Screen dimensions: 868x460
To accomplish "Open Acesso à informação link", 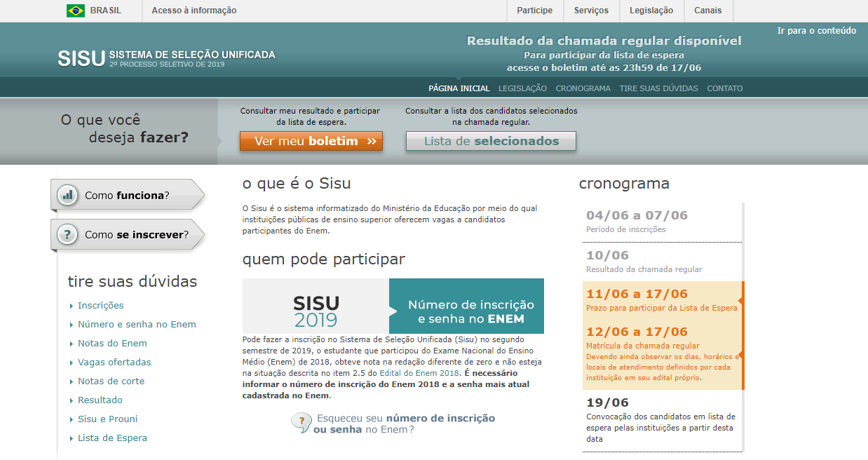I will pos(194,11).
